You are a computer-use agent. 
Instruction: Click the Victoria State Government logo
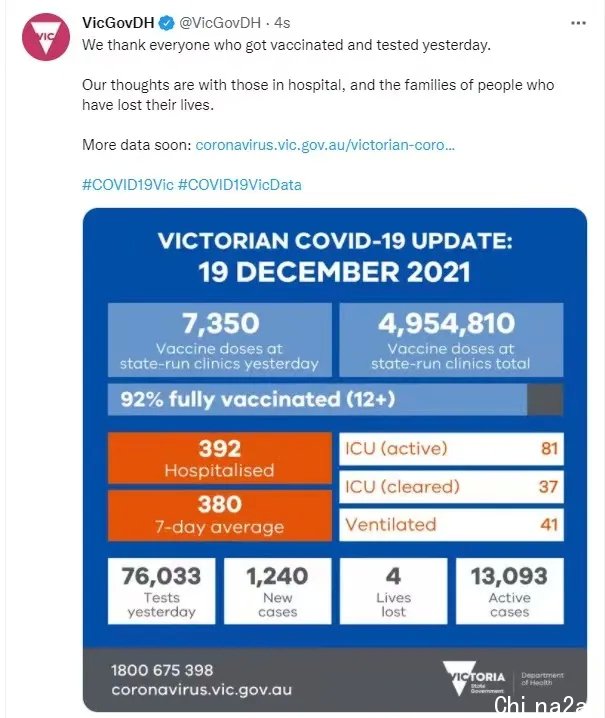[474, 678]
